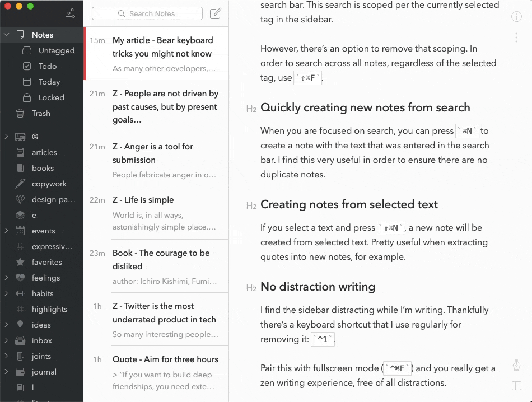Click the Search Notes field
The image size is (532, 402).
(147, 13)
